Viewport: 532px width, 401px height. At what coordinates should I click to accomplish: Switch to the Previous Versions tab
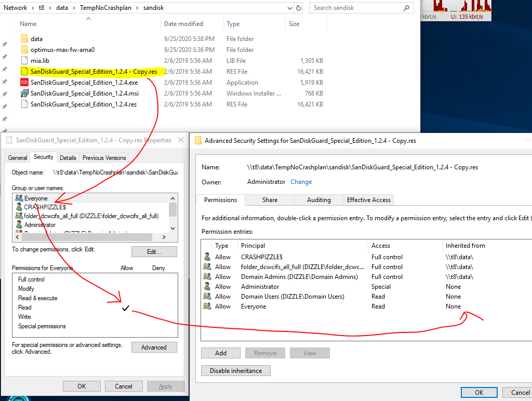pos(104,158)
